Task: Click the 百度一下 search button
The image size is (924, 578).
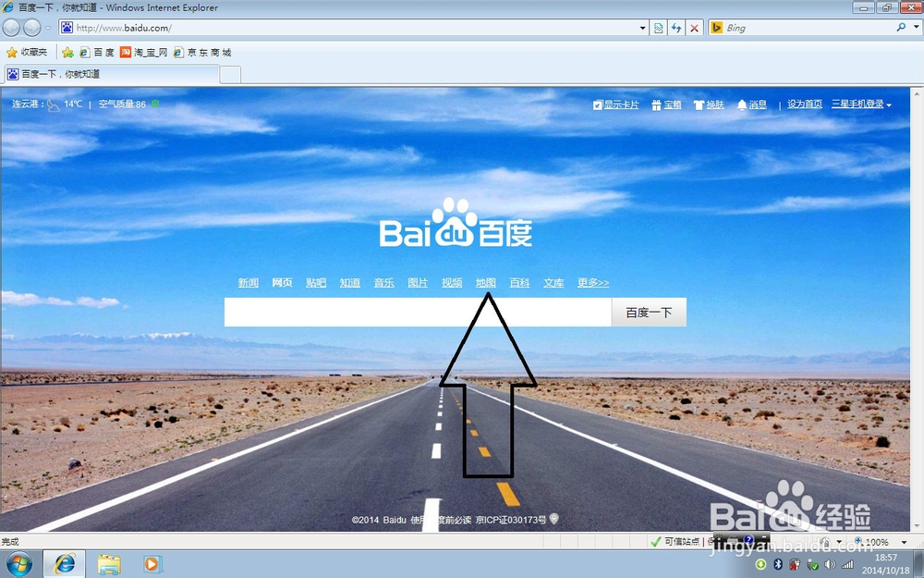Action: pyautogui.click(x=649, y=312)
